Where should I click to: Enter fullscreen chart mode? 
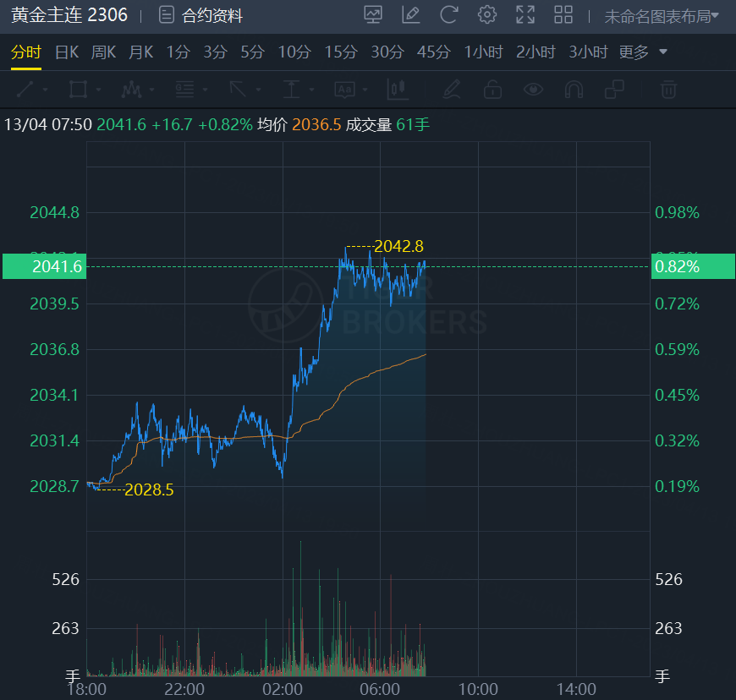coord(525,14)
